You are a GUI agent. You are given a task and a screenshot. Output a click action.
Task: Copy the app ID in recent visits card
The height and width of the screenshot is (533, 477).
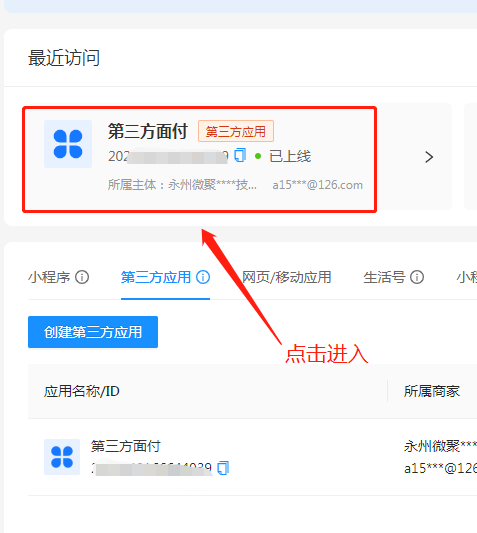240,155
